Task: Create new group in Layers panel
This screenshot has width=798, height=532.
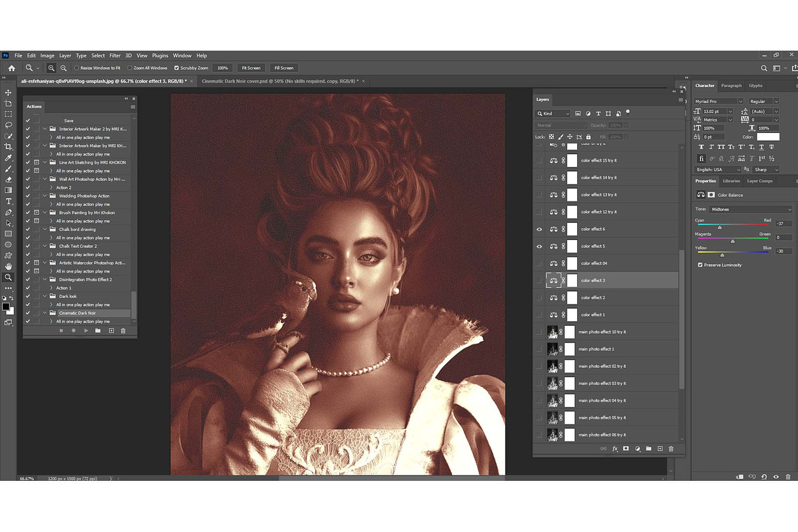Action: pyautogui.click(x=648, y=449)
